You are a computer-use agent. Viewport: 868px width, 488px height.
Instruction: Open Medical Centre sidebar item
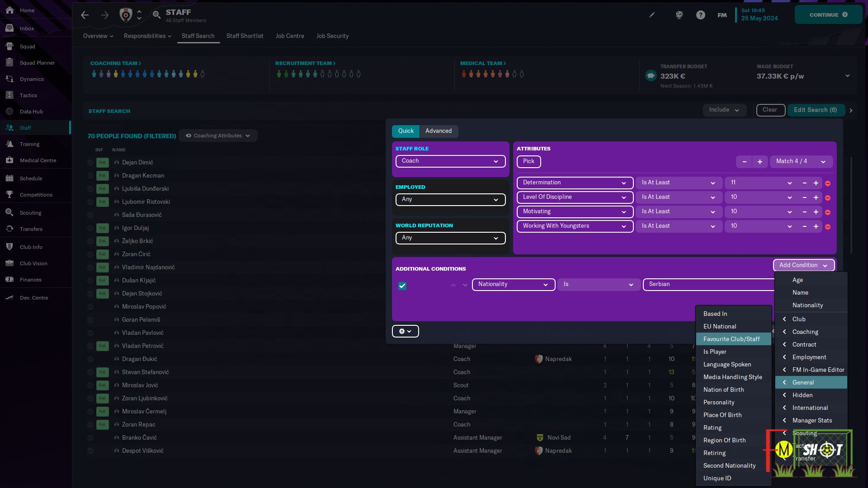[x=38, y=160]
